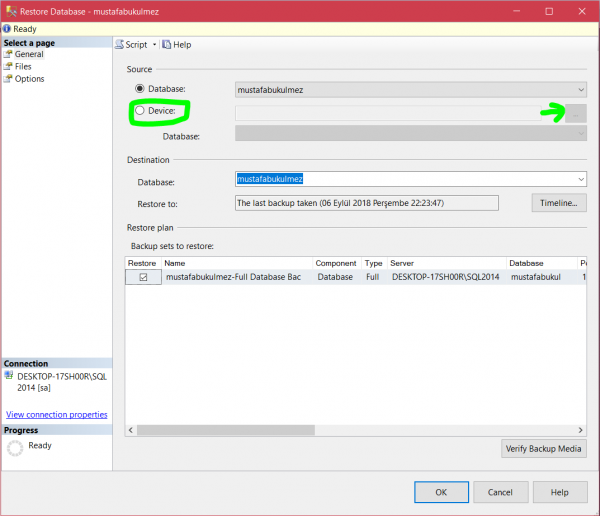Confirm restore with OK button
The height and width of the screenshot is (516, 600).
tap(441, 492)
